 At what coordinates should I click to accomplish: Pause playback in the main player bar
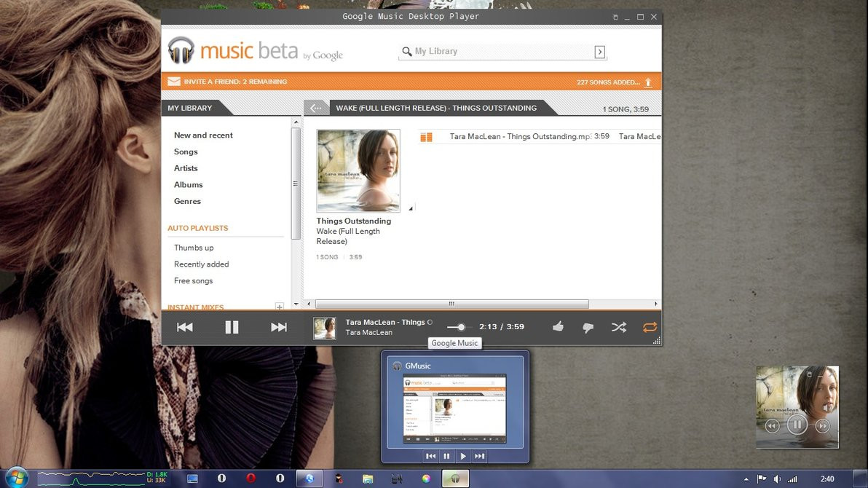232,327
